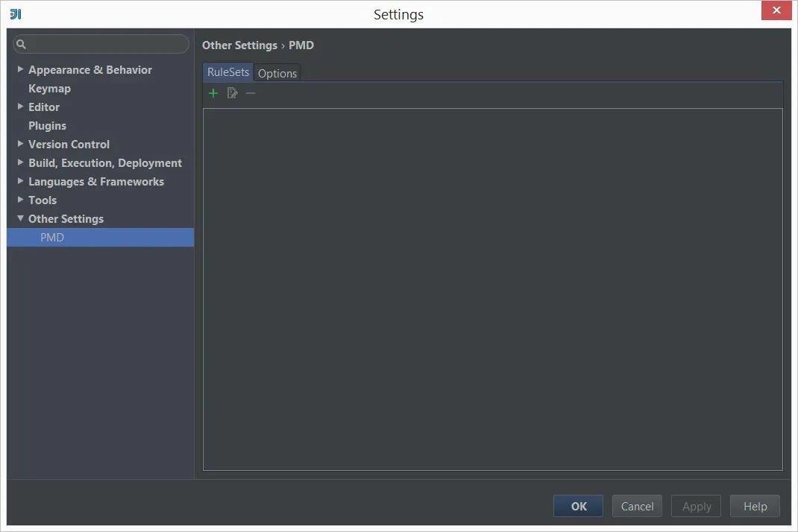Switch to the RuleSets tab
The height and width of the screenshot is (532, 798).
click(x=228, y=72)
